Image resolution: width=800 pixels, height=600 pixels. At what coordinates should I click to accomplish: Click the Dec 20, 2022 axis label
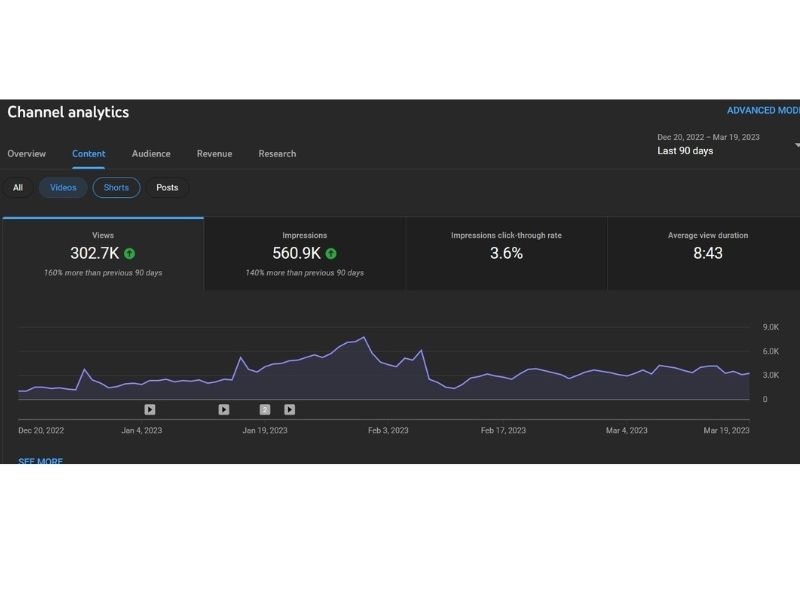pos(41,431)
